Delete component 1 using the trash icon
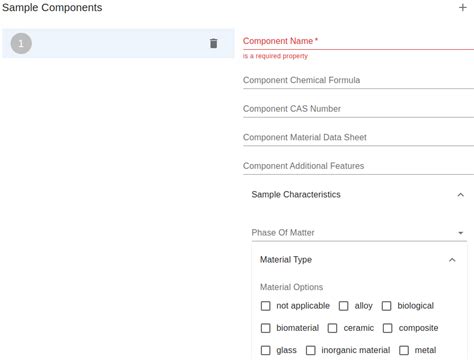474x361 pixels. (213, 43)
